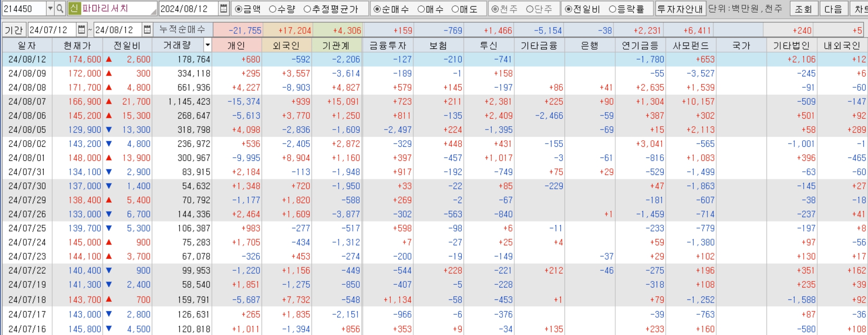The height and width of the screenshot is (335, 868).
Task: Click the 일자 column header
Action: pyautogui.click(x=27, y=46)
